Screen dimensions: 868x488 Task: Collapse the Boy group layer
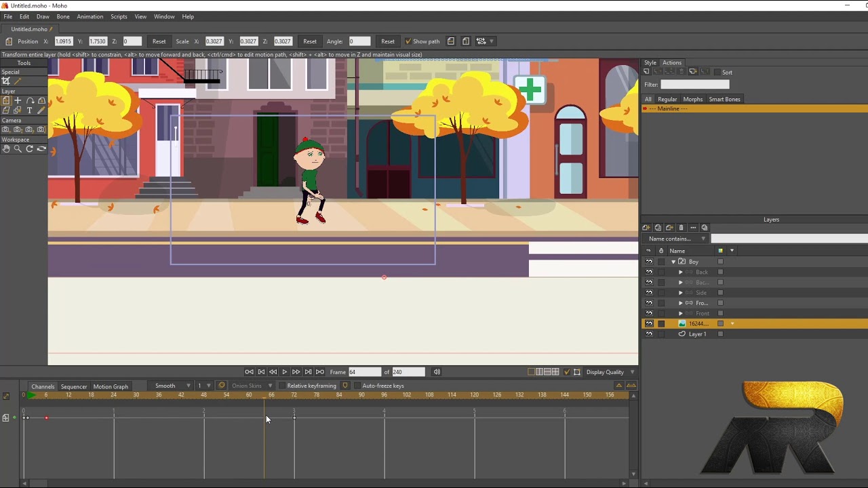pyautogui.click(x=673, y=262)
